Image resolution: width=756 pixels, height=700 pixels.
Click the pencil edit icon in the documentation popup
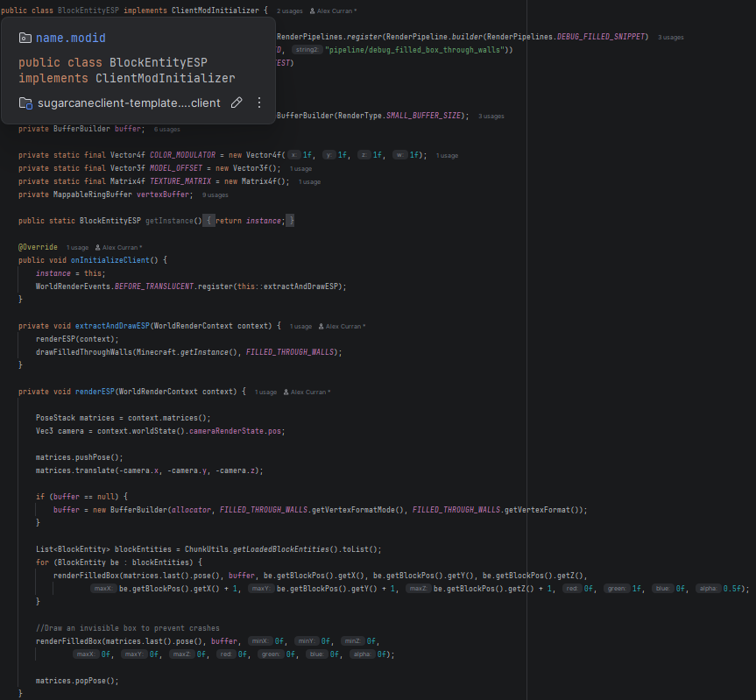pyautogui.click(x=237, y=103)
